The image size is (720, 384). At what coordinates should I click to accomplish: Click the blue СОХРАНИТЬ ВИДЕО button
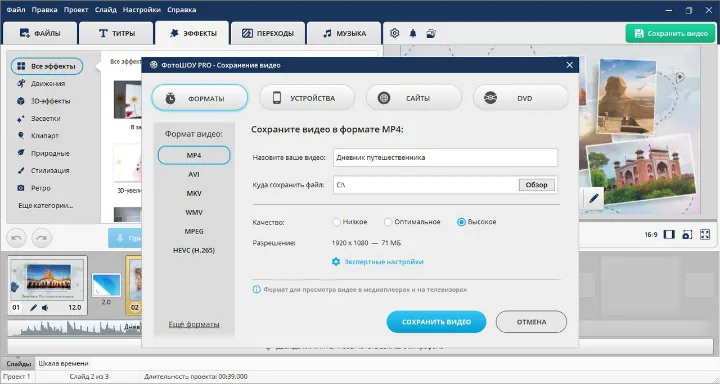(x=436, y=322)
